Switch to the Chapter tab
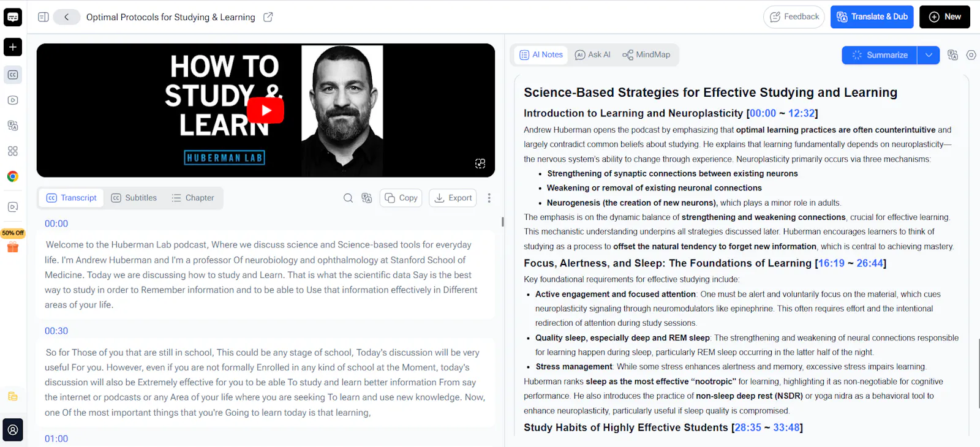The image size is (980, 447). point(193,198)
